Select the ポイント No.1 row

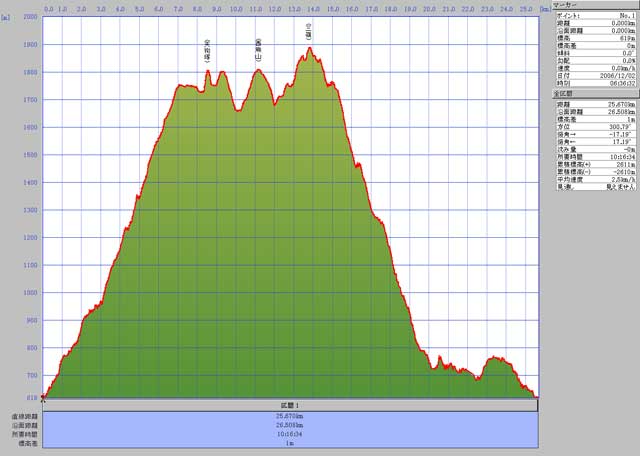pos(594,17)
